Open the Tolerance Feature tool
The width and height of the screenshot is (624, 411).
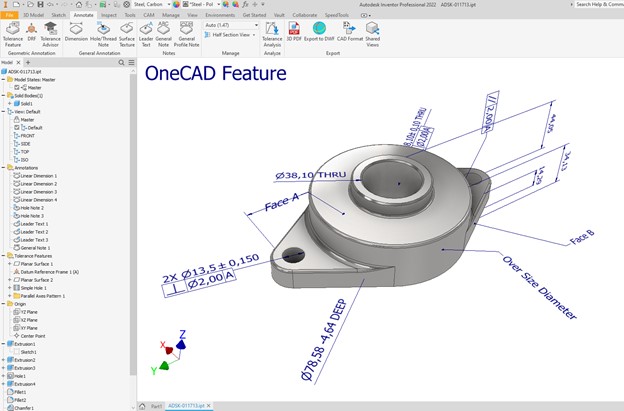tap(13, 34)
